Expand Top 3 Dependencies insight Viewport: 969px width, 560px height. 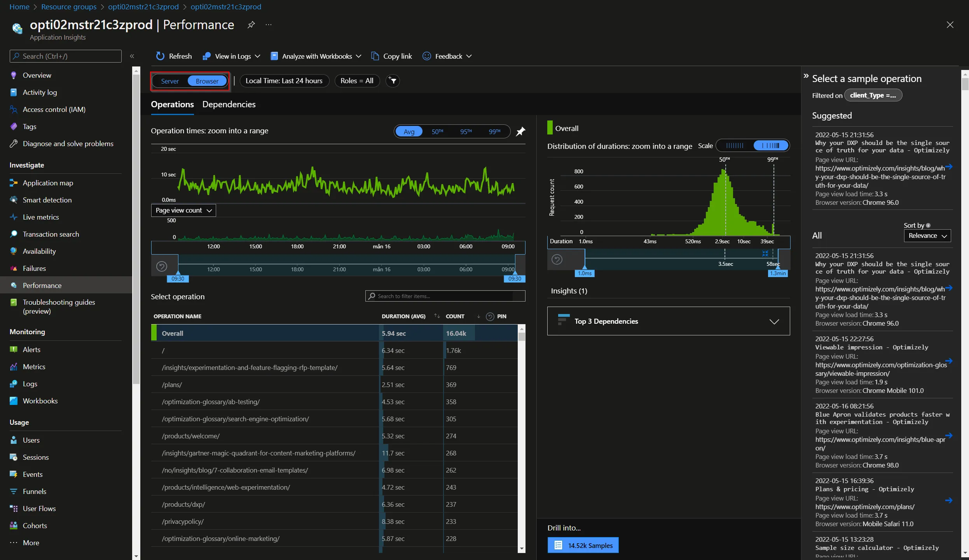coord(669,321)
